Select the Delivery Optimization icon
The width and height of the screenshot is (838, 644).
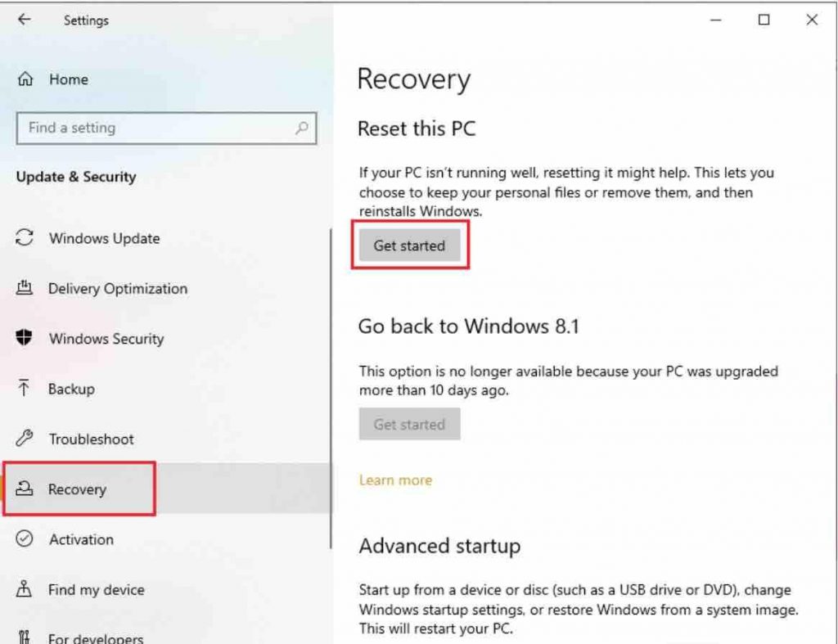click(25, 288)
